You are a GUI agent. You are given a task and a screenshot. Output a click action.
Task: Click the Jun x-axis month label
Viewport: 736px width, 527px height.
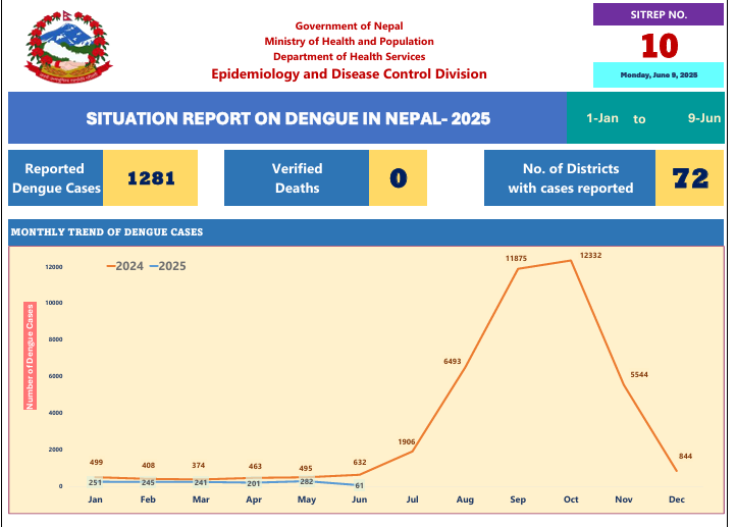(x=360, y=500)
